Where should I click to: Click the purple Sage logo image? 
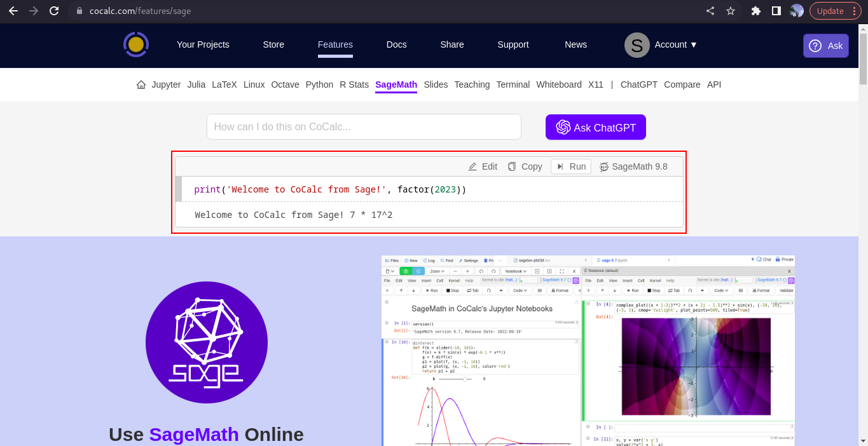tap(207, 342)
